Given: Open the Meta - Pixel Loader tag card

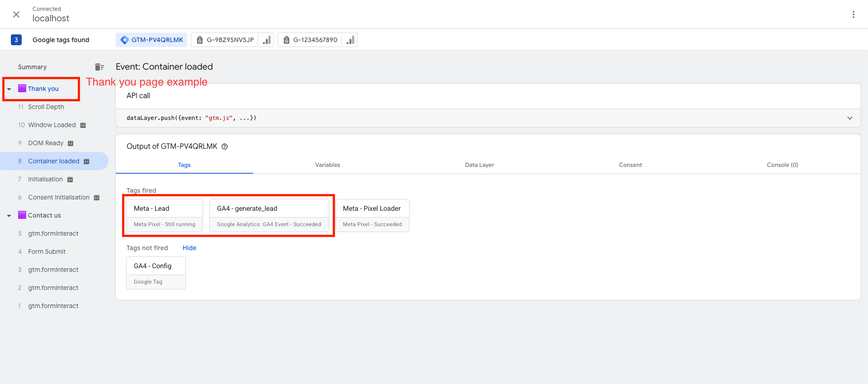Looking at the screenshot, I should [373, 216].
